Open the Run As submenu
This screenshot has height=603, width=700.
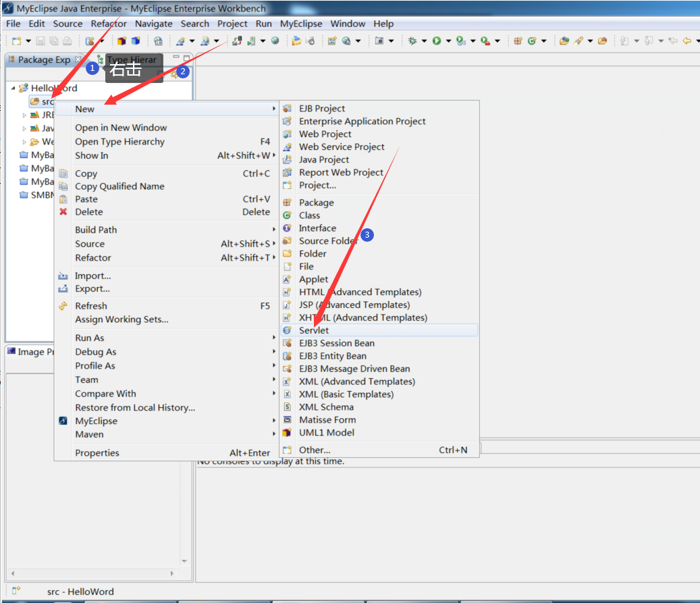click(x=166, y=338)
